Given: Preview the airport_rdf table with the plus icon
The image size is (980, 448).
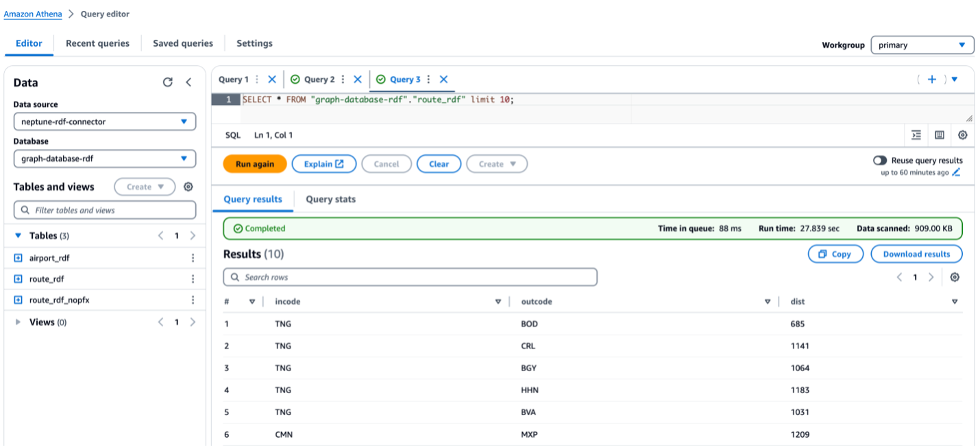Looking at the screenshot, I should tap(17, 257).
